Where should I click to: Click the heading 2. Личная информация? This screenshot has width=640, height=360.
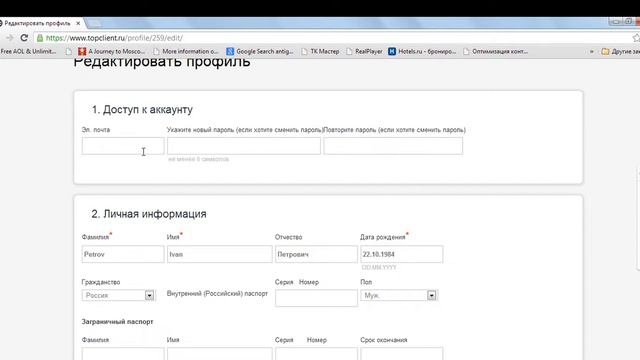(149, 214)
